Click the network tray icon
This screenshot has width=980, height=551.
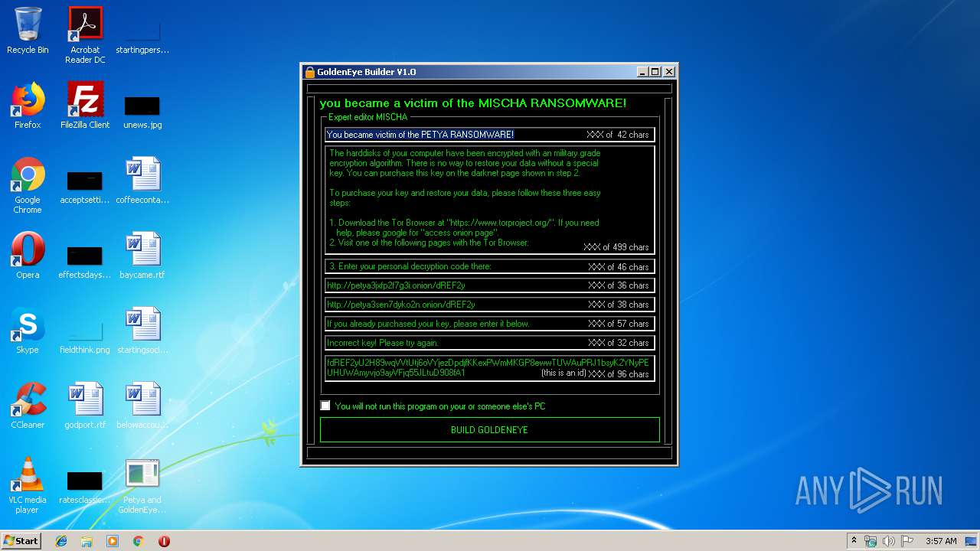tap(871, 541)
